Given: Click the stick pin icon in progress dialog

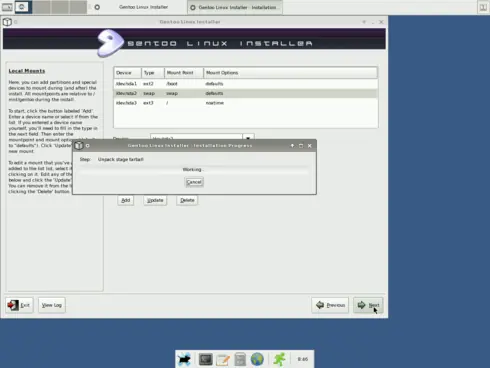Looking at the screenshot, I should click(88, 146).
